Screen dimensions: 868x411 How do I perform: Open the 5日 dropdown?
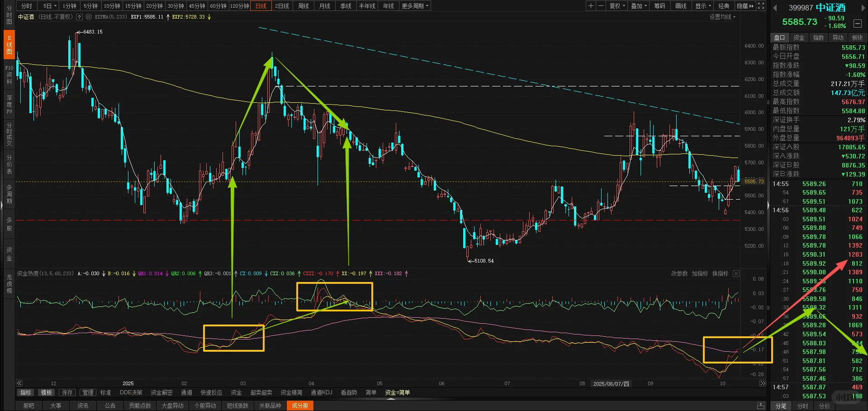coord(49,6)
